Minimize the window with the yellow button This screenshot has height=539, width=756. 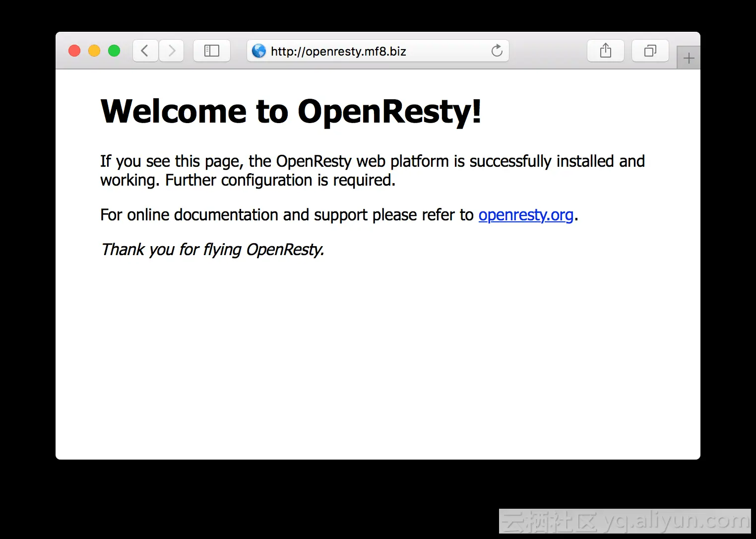(x=94, y=51)
